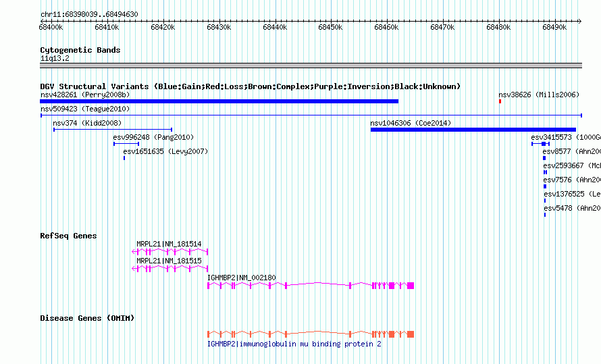
Task: Click the 68480k ruler tick label
Action: pos(498,27)
